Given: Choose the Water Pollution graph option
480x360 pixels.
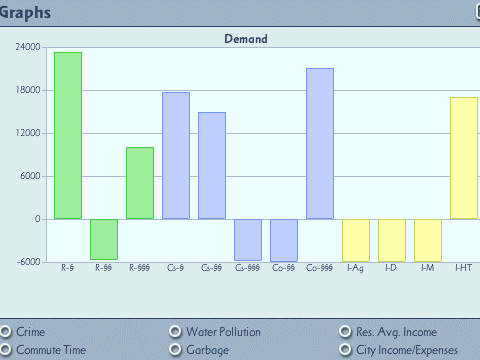Looking at the screenshot, I should (x=175, y=332).
